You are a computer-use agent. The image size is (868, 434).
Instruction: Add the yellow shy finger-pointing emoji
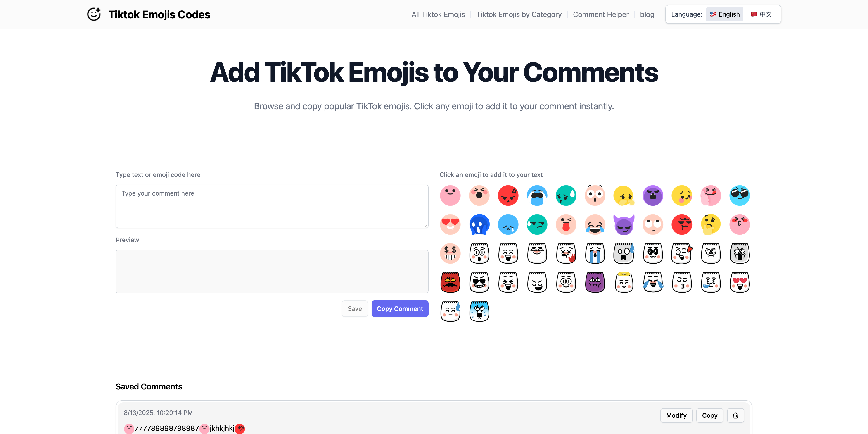click(x=624, y=195)
